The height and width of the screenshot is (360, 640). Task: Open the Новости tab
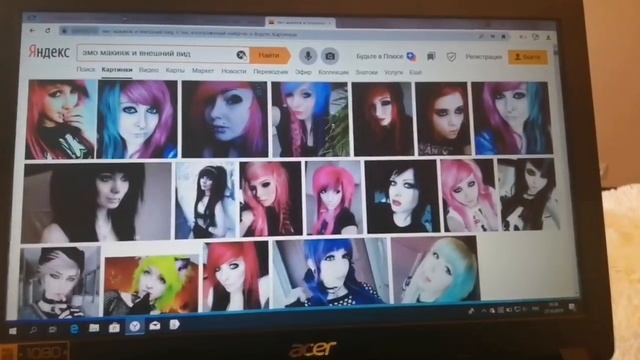pos(234,71)
